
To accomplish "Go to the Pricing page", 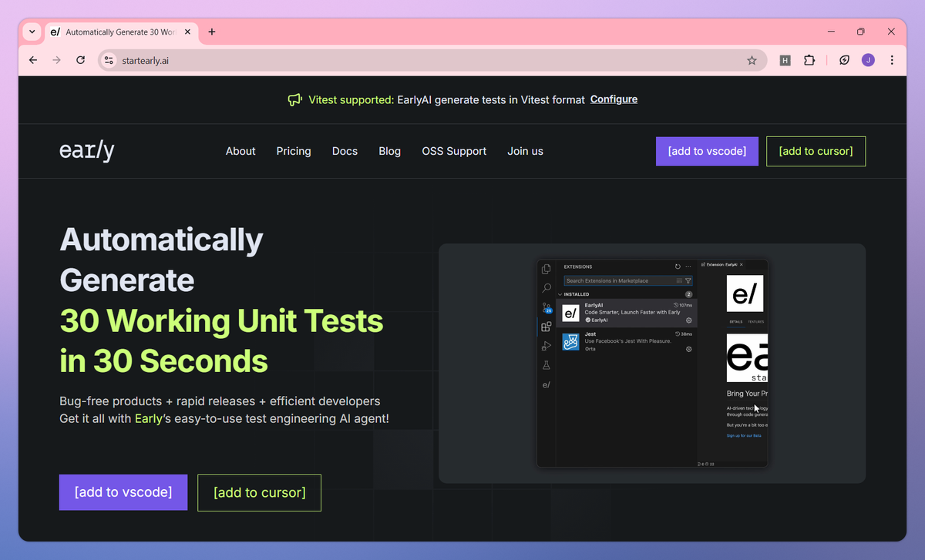I will pyautogui.click(x=294, y=151).
